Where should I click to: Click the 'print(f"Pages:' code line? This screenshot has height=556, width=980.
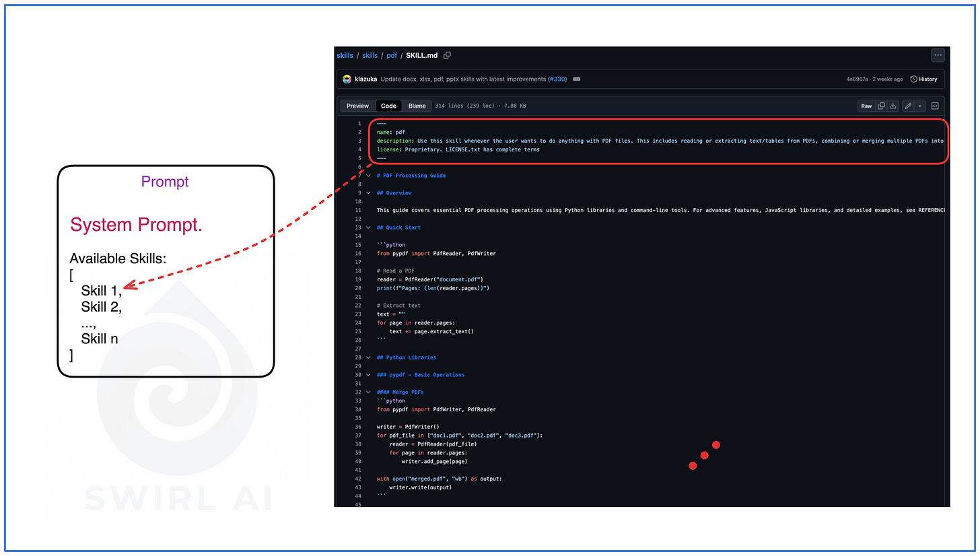click(x=433, y=288)
